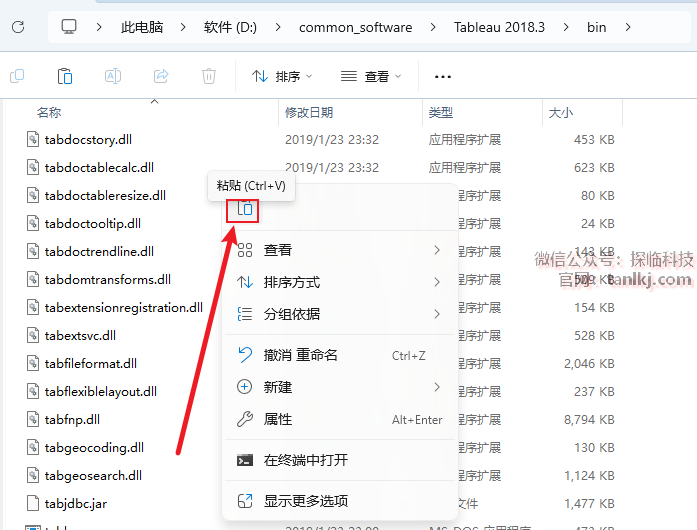Expand the chevron before 此电脑 in the address bar

(99, 27)
